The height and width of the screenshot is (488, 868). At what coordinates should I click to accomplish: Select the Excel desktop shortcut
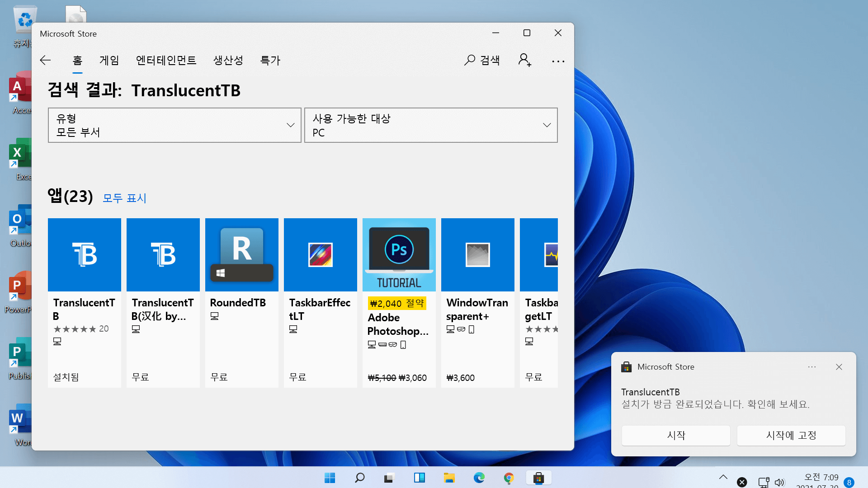[20, 159]
